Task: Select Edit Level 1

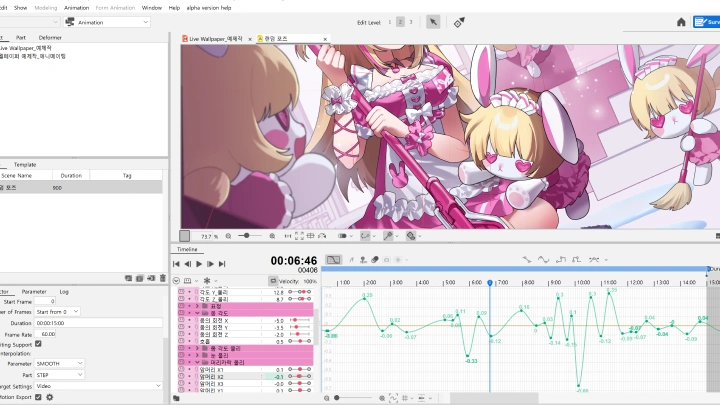Action: coord(390,22)
